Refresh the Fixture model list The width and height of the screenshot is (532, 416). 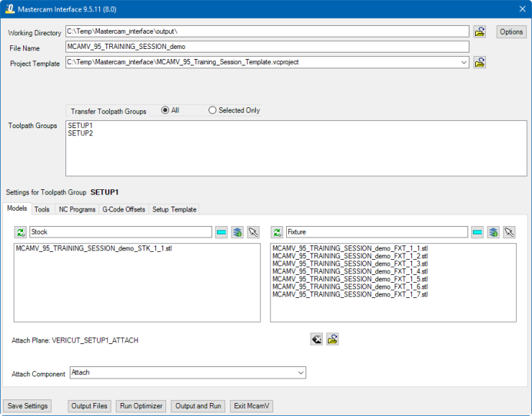coord(277,232)
